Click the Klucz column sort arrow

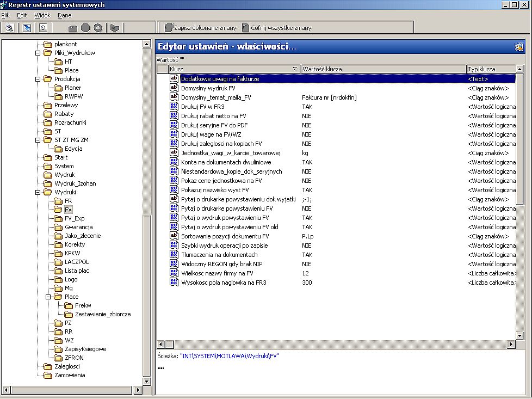click(x=295, y=69)
